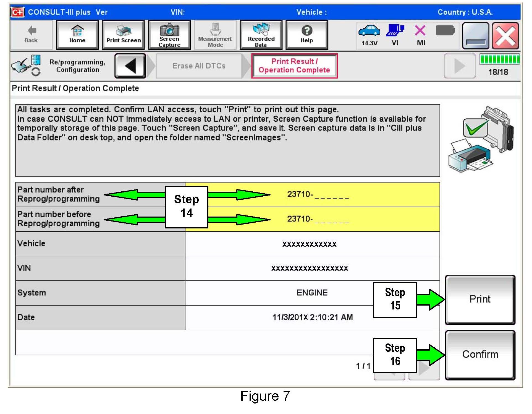Click the Home toolbar icon
The height and width of the screenshot is (414, 532).
77,35
